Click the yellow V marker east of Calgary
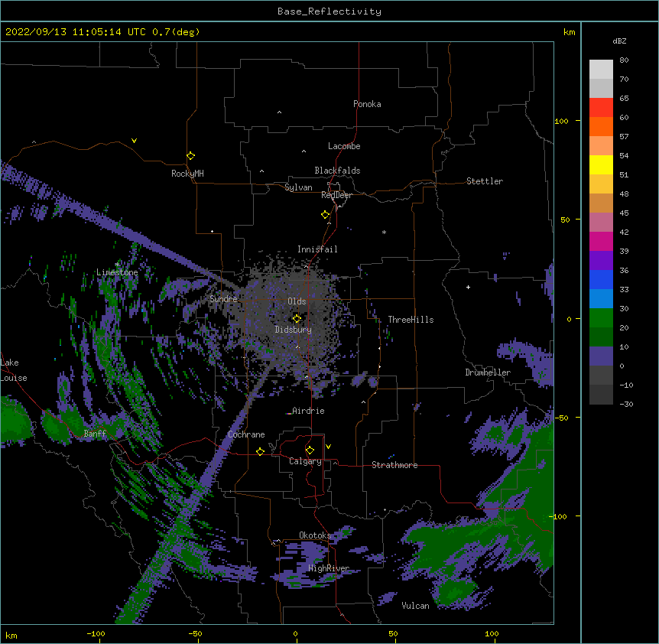This screenshot has width=659, height=644. pos(328,447)
